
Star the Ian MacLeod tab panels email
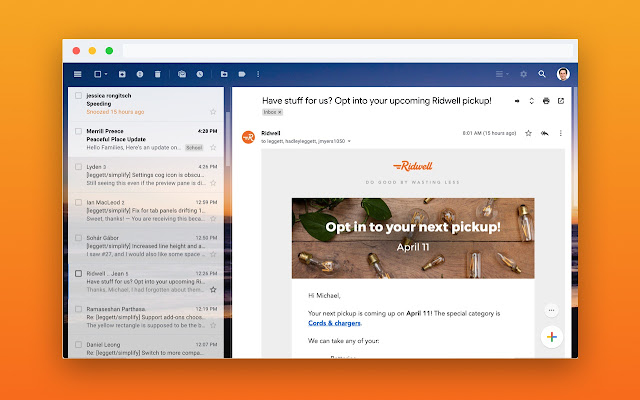213,219
